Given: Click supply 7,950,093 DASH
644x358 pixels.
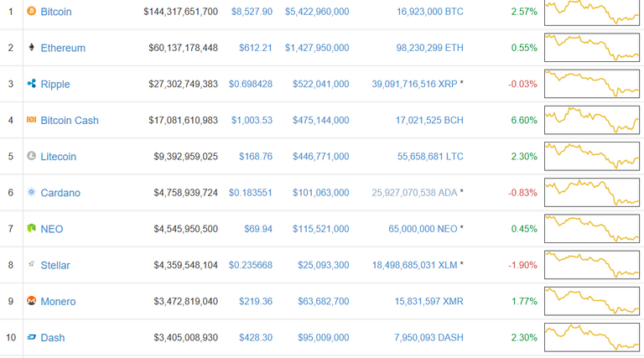Looking at the screenshot, I should pyautogui.click(x=428, y=338).
